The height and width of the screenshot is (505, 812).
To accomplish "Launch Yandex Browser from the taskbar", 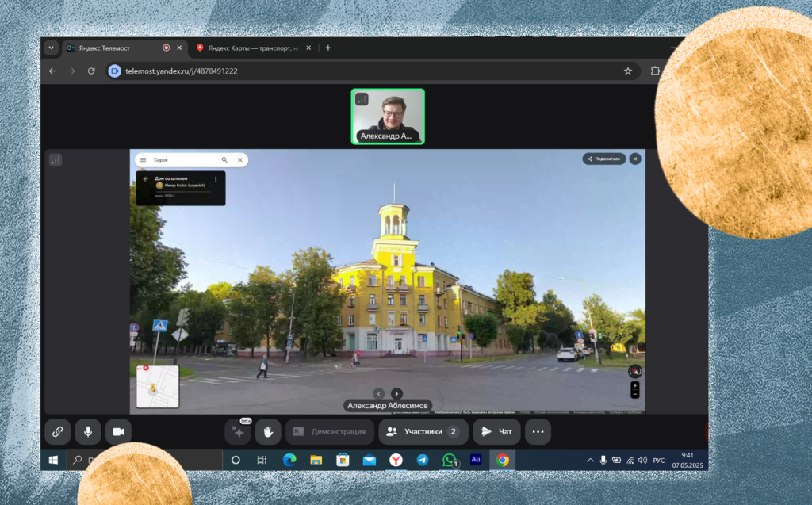I will (396, 460).
